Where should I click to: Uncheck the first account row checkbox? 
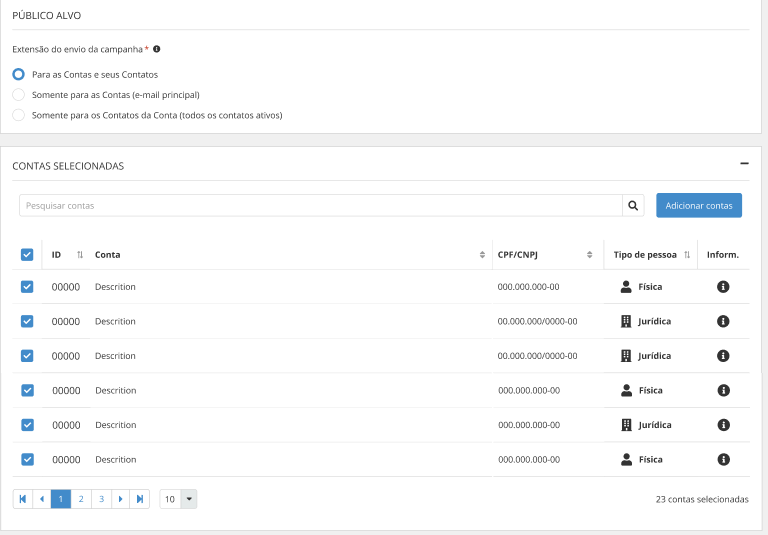click(x=27, y=287)
